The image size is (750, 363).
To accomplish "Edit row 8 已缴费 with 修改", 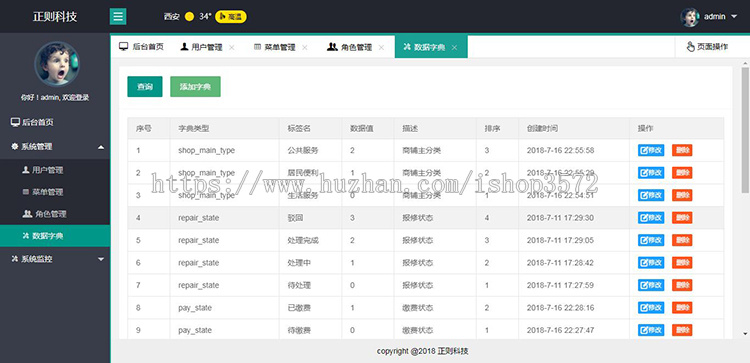I will pyautogui.click(x=651, y=308).
